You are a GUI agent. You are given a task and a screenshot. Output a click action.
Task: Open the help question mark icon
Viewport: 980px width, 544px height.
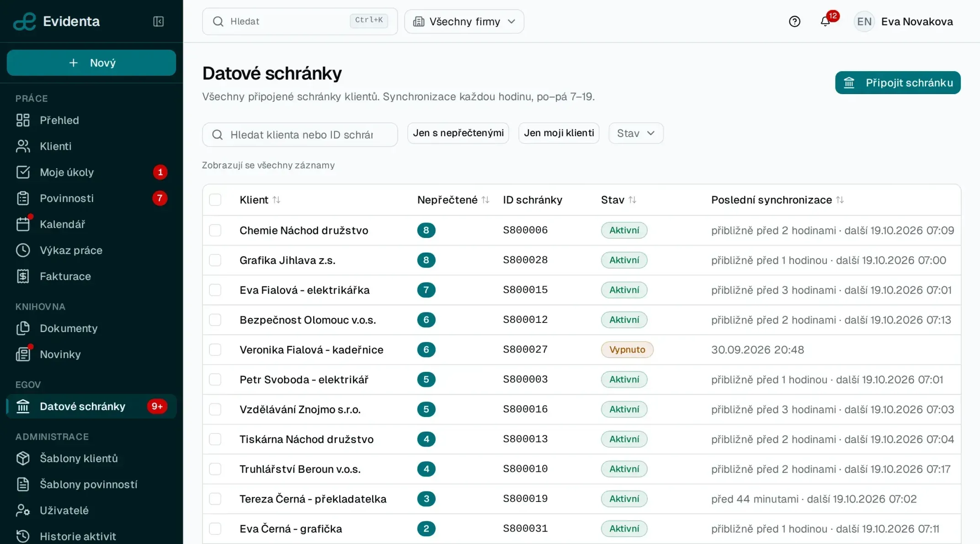click(794, 21)
